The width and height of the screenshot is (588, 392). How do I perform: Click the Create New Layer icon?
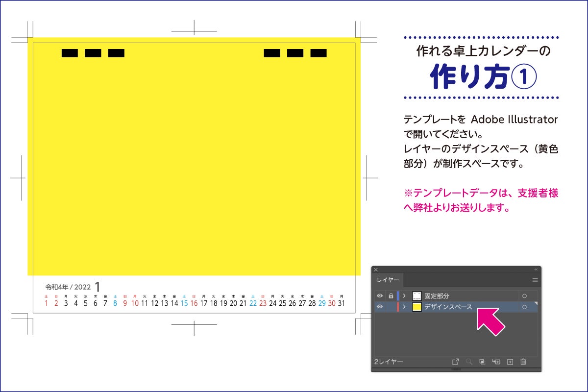(510, 362)
